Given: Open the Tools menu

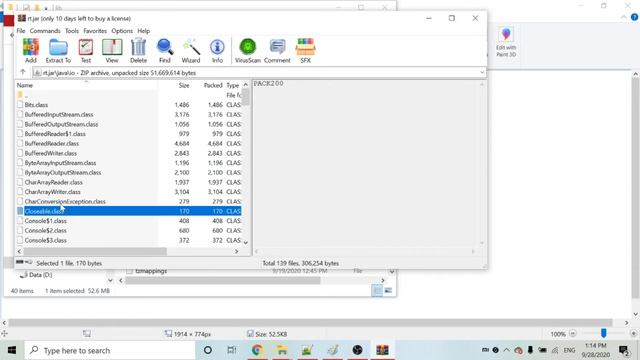Looking at the screenshot, I should coord(72,31).
